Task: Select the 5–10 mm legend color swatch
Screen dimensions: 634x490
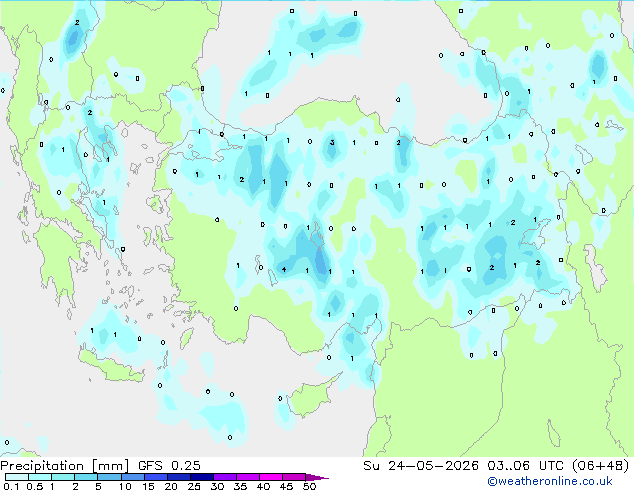Action: [109, 477]
